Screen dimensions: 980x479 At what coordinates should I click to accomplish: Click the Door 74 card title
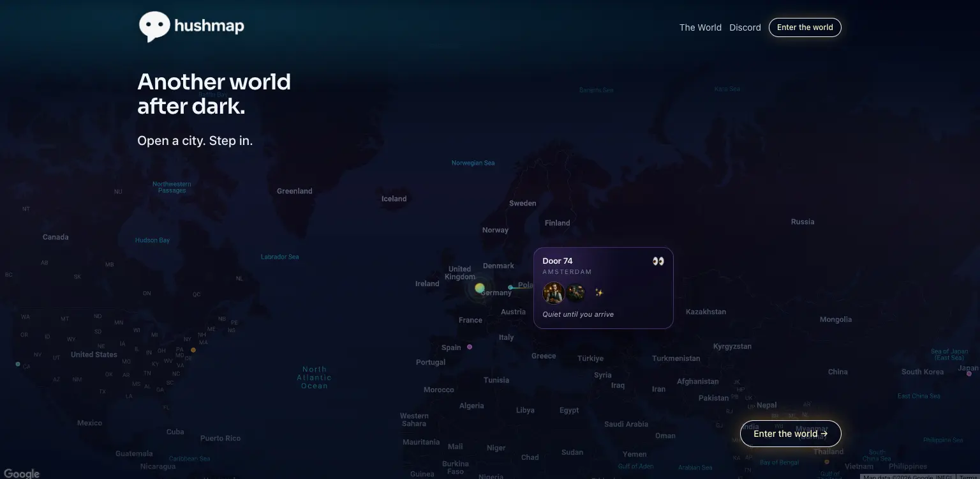(558, 261)
